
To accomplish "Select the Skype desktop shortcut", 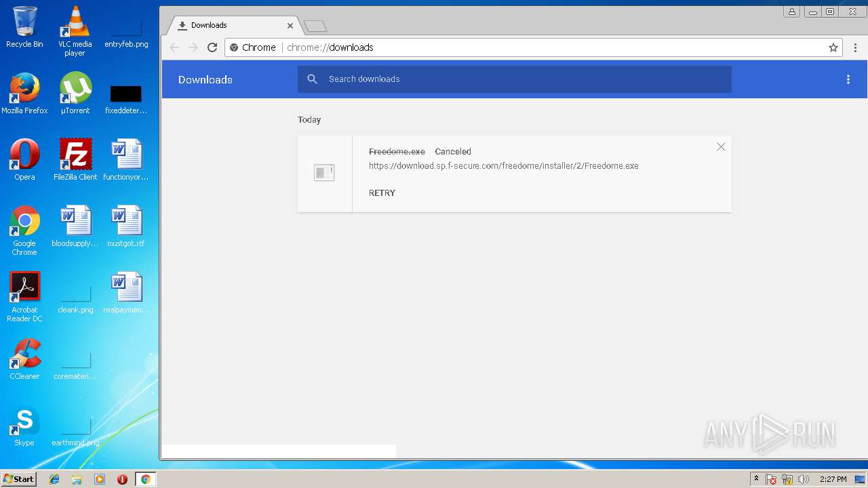I will 24,426.
